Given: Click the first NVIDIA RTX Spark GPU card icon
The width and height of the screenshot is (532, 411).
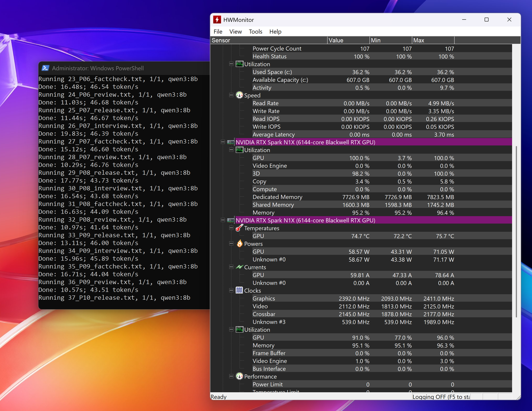Looking at the screenshot, I should click(231, 142).
